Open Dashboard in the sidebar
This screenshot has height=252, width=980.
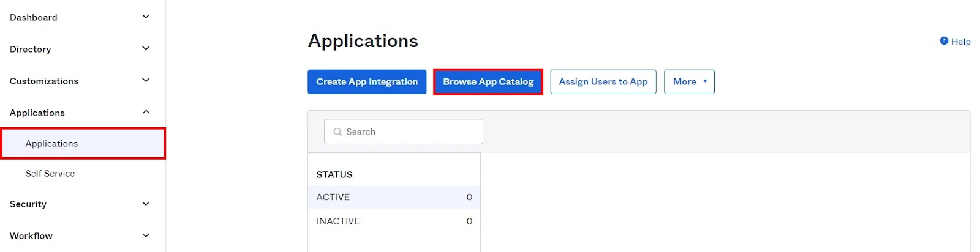coord(34,18)
